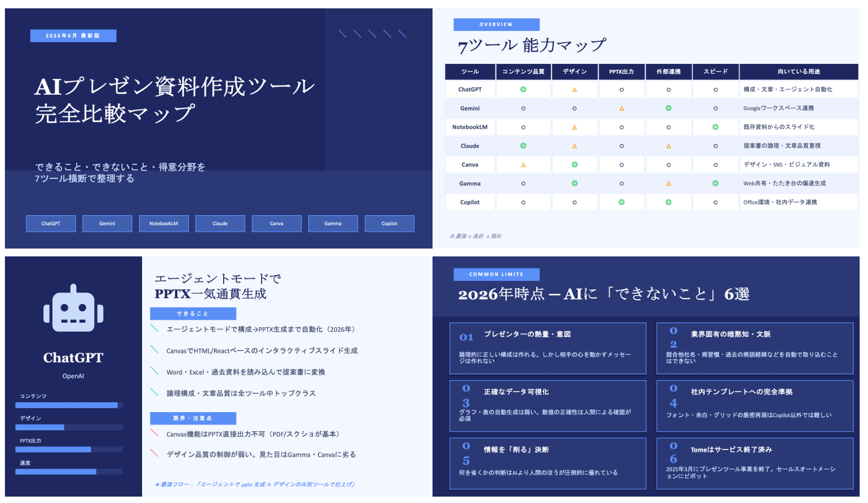Select double-circle in Copilot row 外部連携 cell
The image size is (868, 503).
tap(668, 202)
